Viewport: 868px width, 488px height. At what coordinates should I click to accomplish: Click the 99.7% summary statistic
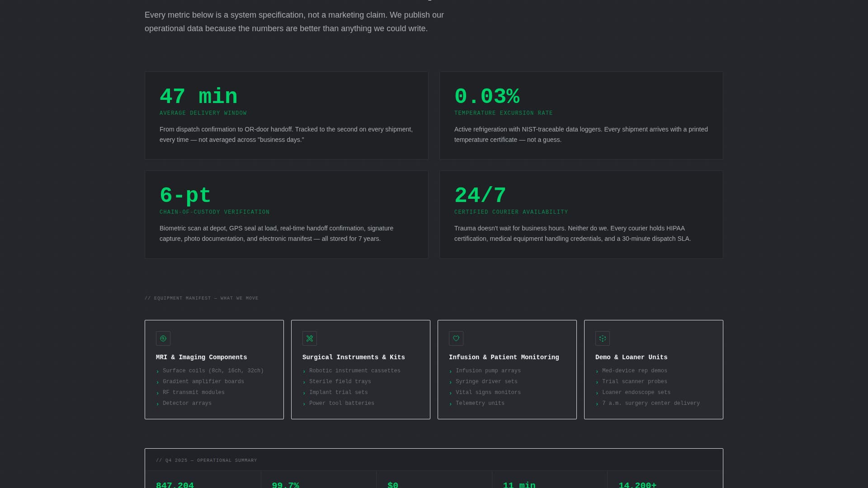pos(285,485)
